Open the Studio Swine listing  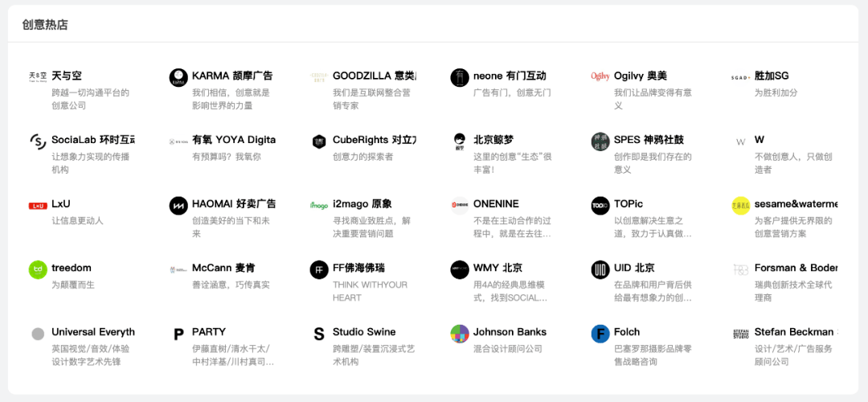[x=364, y=332]
